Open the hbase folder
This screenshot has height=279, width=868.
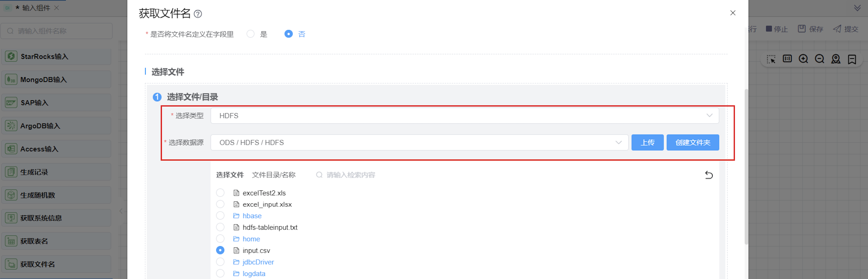click(x=252, y=216)
